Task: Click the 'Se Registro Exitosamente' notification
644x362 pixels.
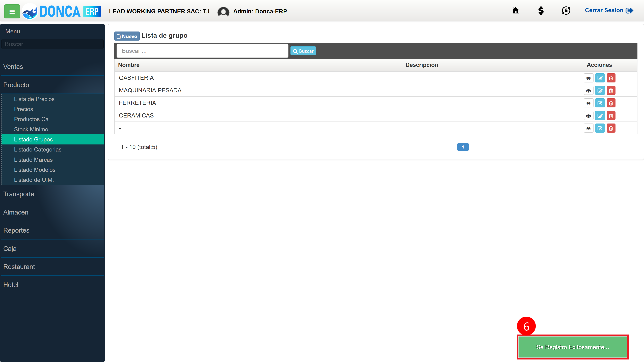Action: pyautogui.click(x=573, y=347)
